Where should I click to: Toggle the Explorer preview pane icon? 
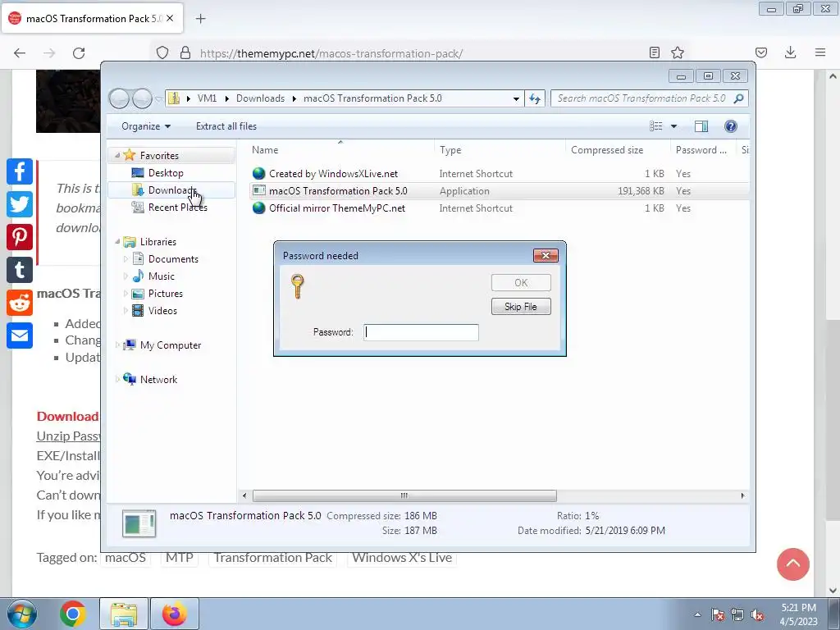coord(701,126)
